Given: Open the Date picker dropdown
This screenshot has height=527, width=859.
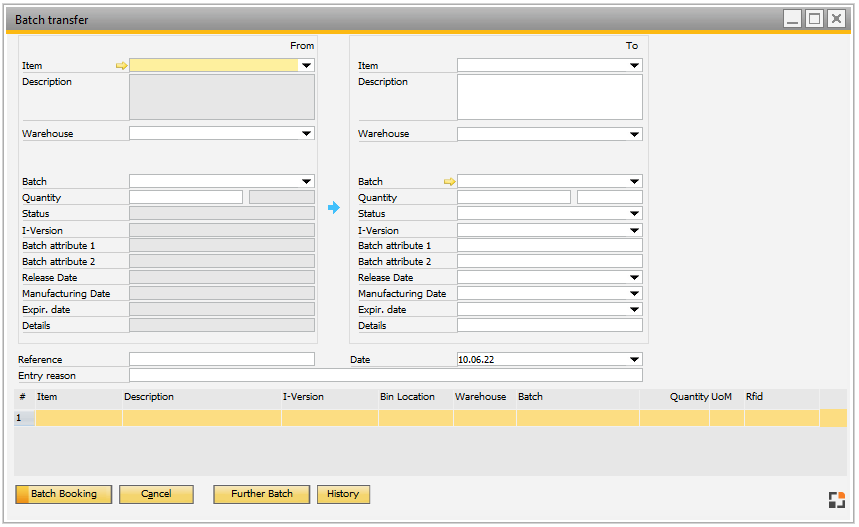Looking at the screenshot, I should click(634, 360).
